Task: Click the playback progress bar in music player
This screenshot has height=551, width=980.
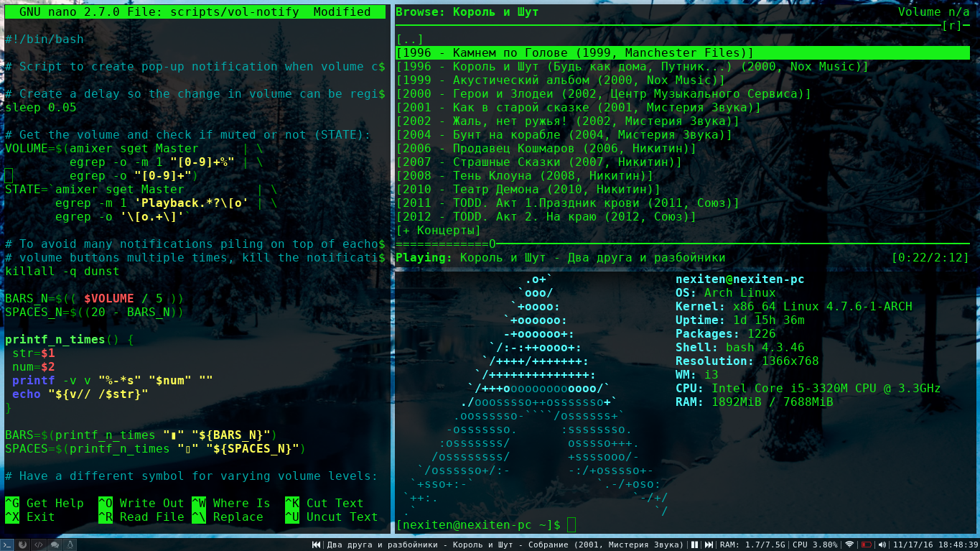Action: pyautogui.click(x=682, y=244)
